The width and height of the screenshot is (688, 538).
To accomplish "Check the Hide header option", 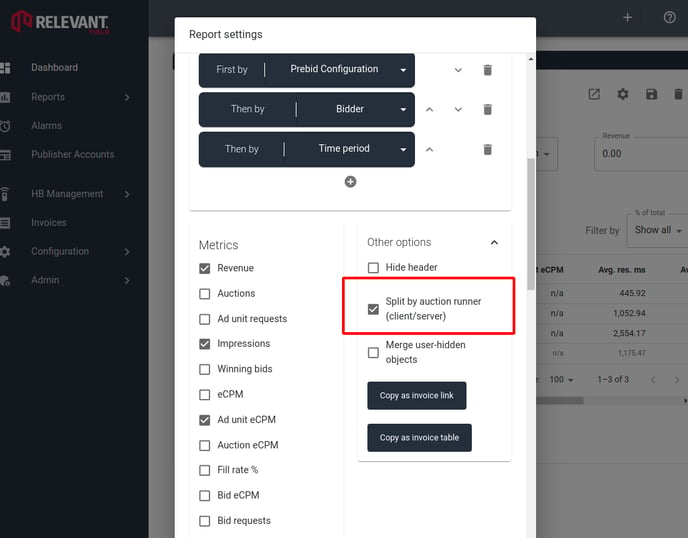I will pyautogui.click(x=373, y=268).
